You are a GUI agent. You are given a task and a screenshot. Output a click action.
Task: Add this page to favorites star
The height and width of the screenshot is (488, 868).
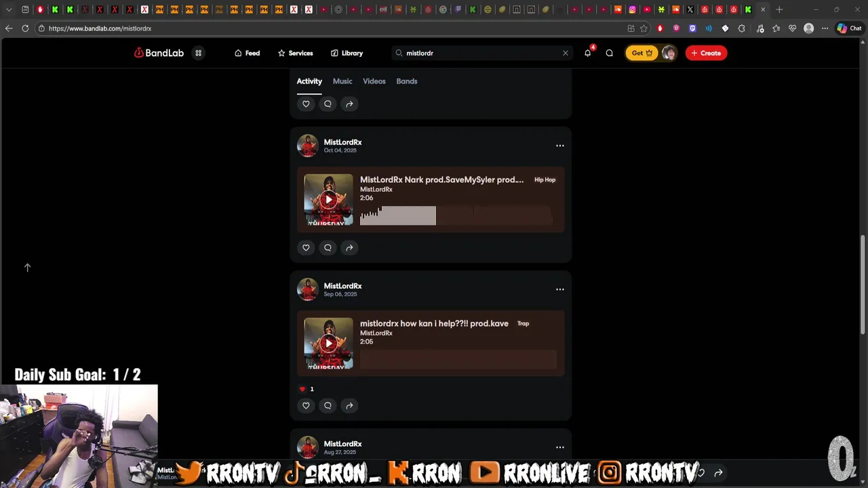click(644, 28)
